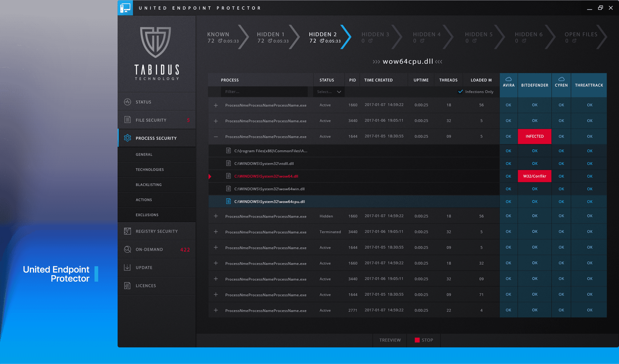The width and height of the screenshot is (619, 364).
Task: Click the Licences certificate icon
Action: pyautogui.click(x=127, y=286)
